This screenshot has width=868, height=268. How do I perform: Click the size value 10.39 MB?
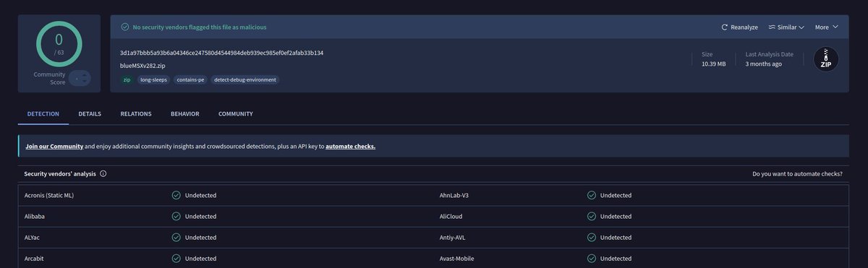point(713,64)
